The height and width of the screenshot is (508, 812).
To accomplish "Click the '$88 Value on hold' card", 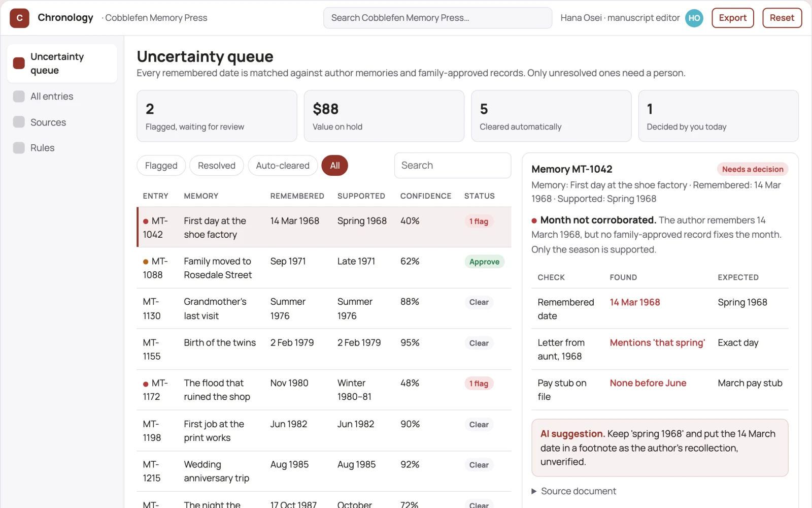I will (x=384, y=116).
